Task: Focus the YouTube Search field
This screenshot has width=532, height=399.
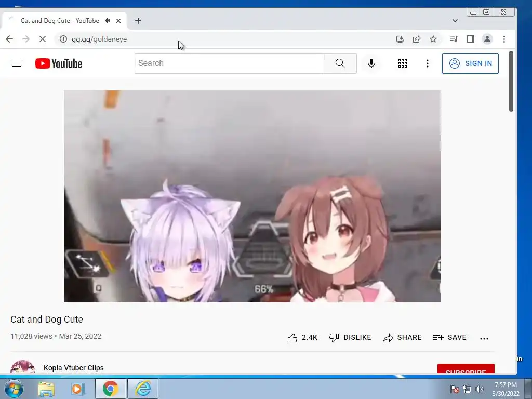Action: click(229, 63)
